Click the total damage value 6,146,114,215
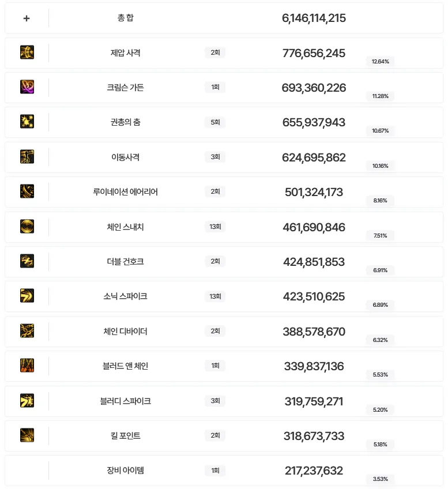448x489 pixels. pos(314,18)
